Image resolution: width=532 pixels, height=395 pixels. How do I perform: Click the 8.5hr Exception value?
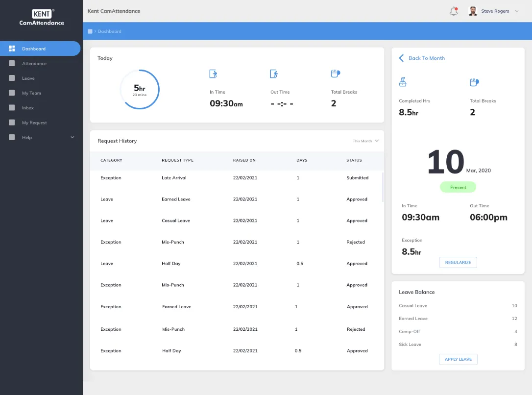(x=411, y=252)
